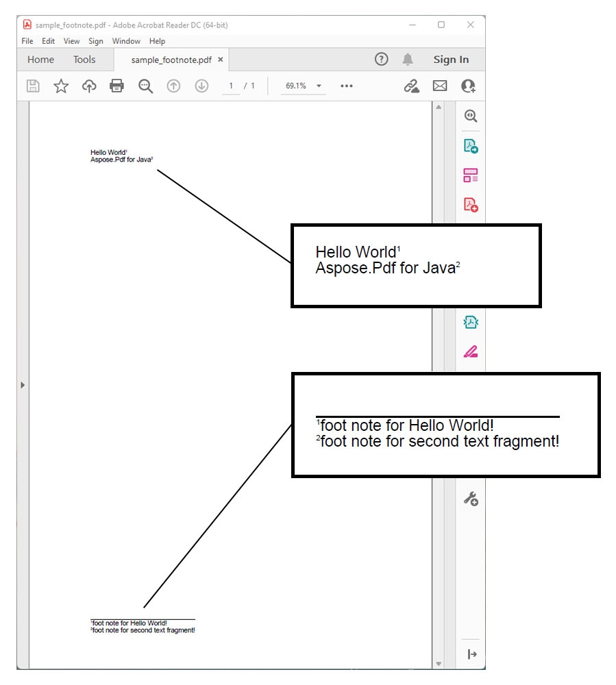Viewport: 616px width, 685px height.
Task: Open More Tools with the wrench icon
Action: (x=470, y=499)
